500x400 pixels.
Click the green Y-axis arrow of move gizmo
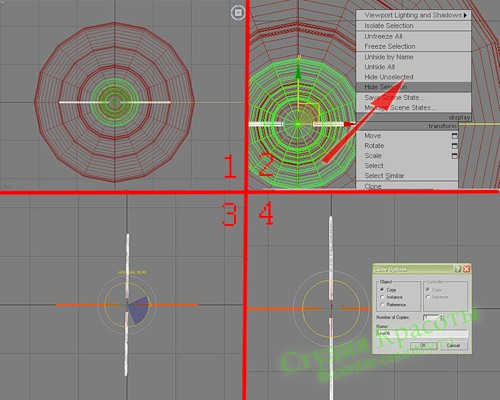pos(298,72)
